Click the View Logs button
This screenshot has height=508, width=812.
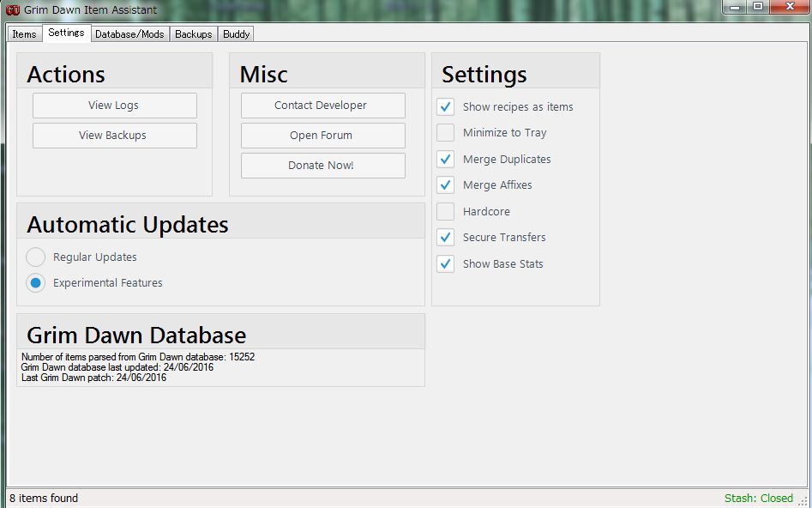[114, 106]
